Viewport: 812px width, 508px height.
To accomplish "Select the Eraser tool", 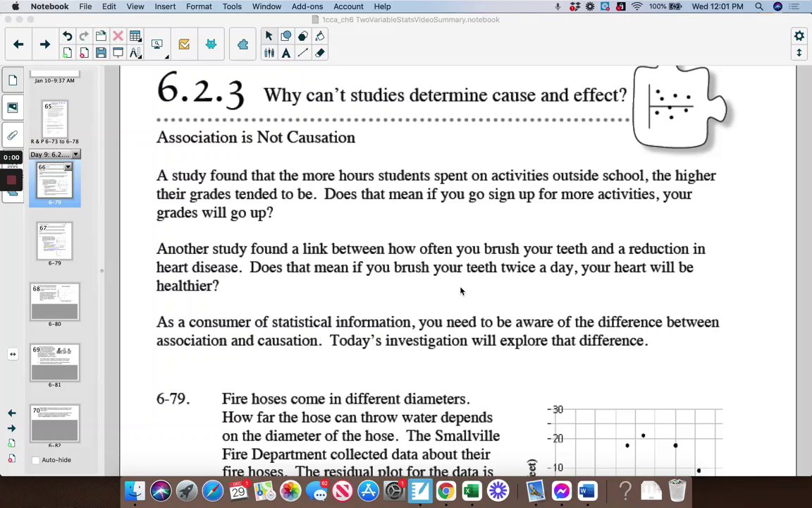I will [320, 52].
